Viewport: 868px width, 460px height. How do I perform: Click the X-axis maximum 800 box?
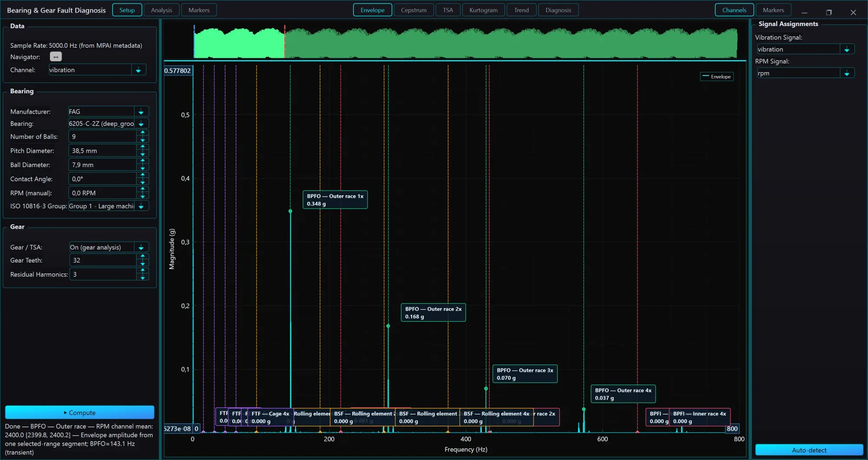click(x=732, y=429)
